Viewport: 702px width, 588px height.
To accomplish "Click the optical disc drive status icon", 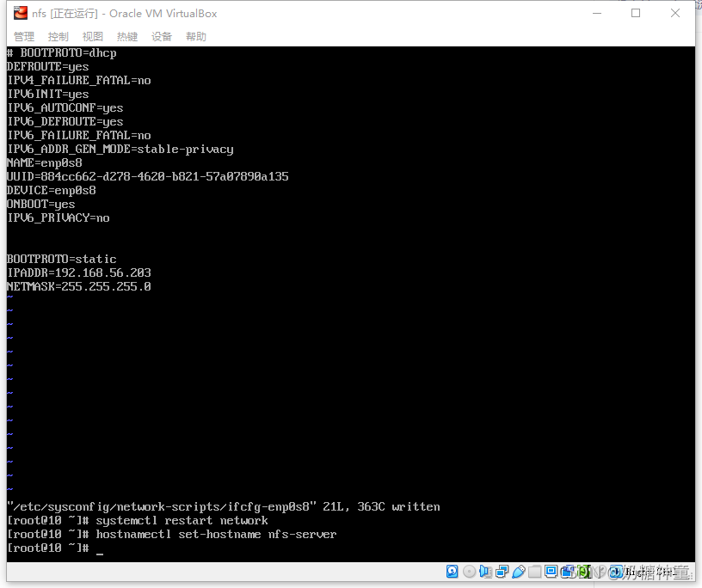I will (x=469, y=572).
